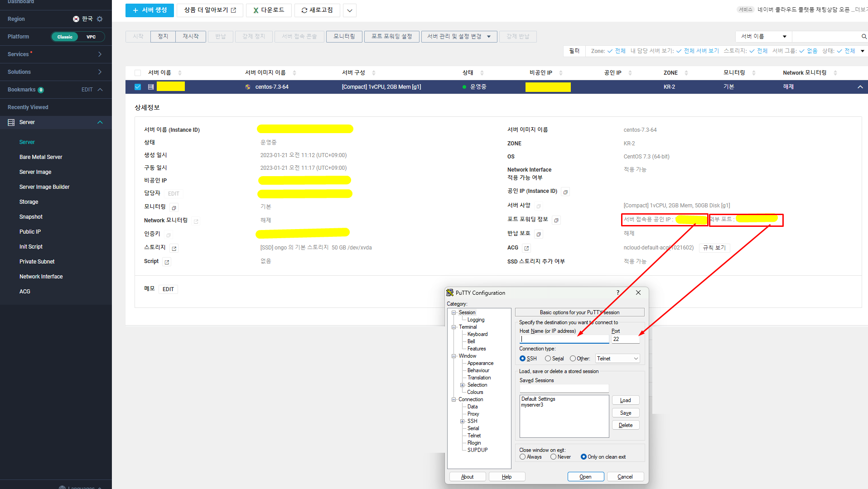
Task: Open region settings gear icon
Action: 100,19
